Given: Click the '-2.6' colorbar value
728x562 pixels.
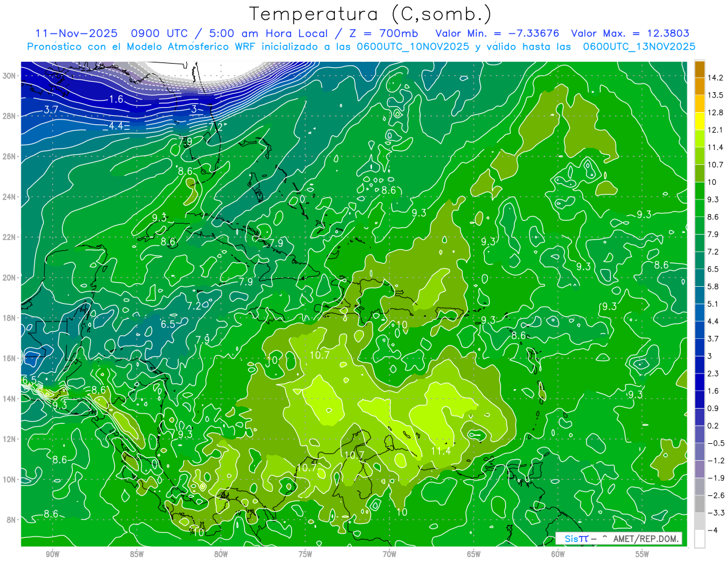Looking at the screenshot, I should pos(716,495).
